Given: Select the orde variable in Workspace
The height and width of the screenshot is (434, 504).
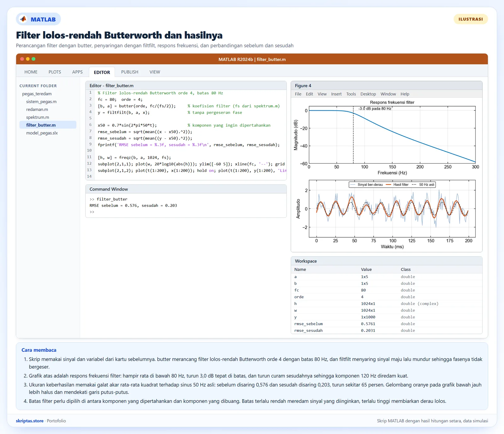Looking at the screenshot, I should click(387, 297).
